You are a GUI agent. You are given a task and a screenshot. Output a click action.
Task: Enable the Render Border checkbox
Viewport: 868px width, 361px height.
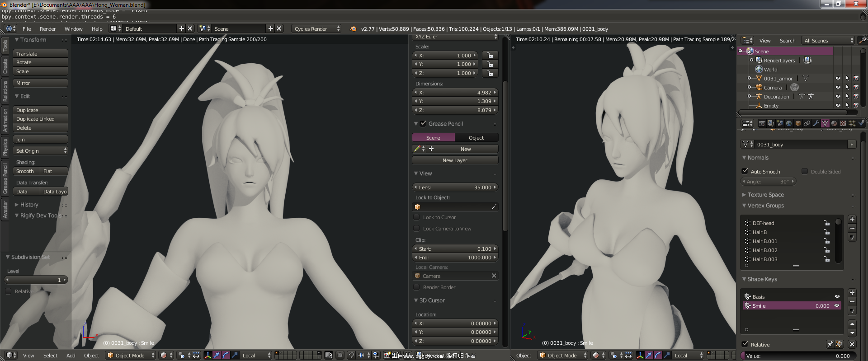tap(417, 287)
